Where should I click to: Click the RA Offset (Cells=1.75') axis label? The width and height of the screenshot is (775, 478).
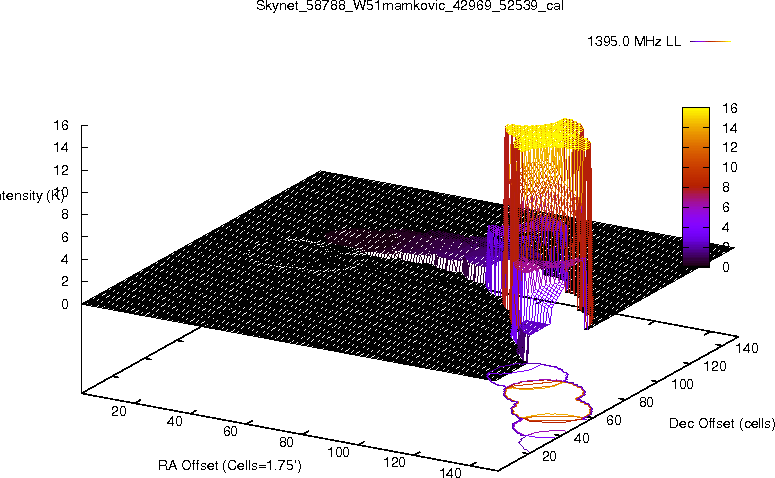coord(230,465)
